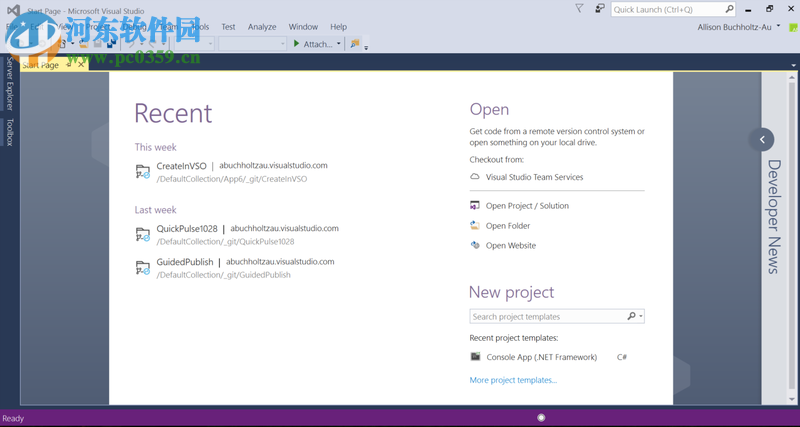Click the green Attach play arrow

(296, 44)
